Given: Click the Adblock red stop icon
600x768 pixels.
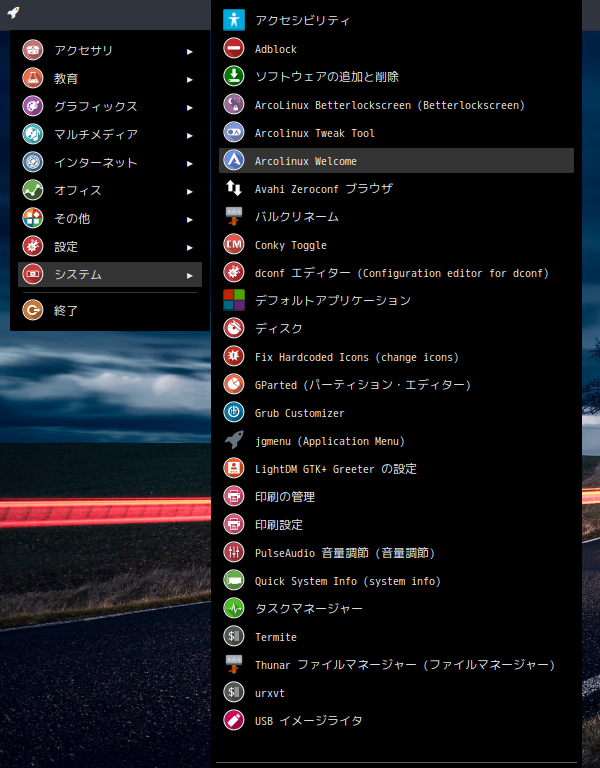Looking at the screenshot, I should 234,48.
